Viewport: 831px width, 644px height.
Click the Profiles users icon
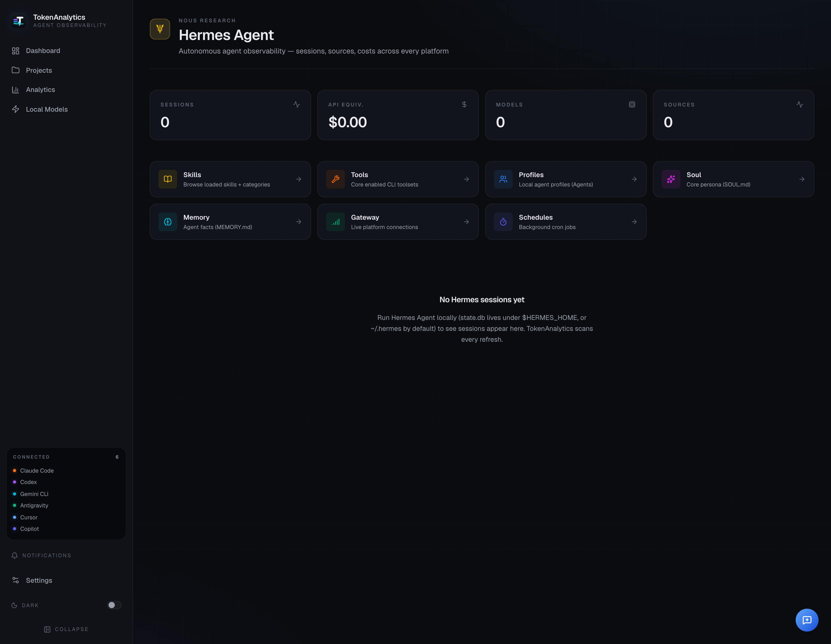point(503,179)
